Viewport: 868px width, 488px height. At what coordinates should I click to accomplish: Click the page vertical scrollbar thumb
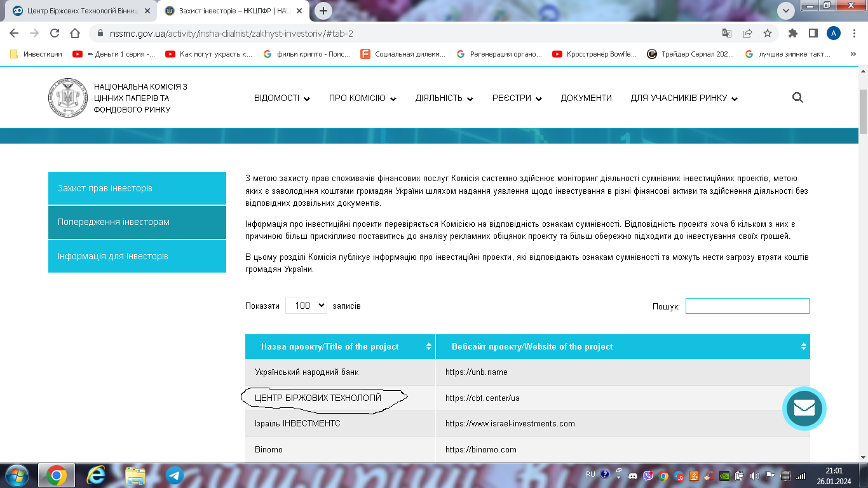click(x=863, y=111)
